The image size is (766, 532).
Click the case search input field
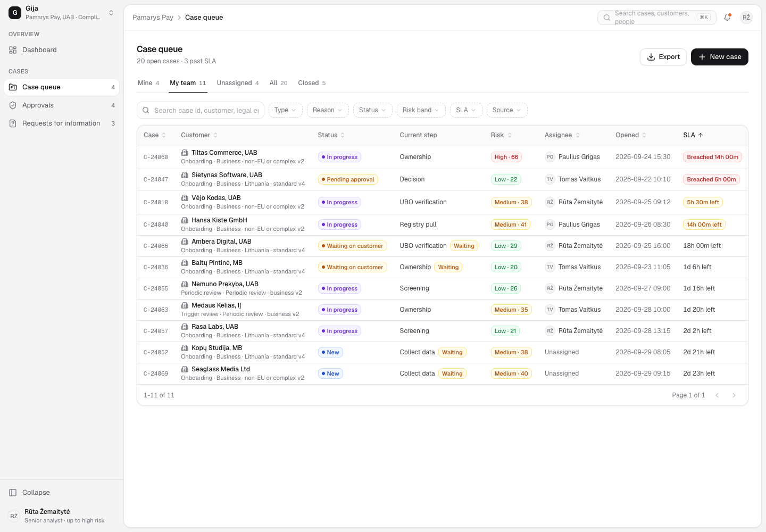point(201,110)
